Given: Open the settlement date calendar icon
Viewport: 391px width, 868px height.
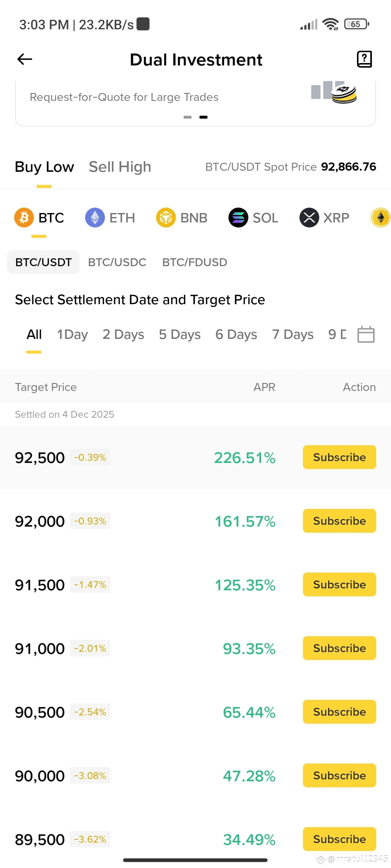Looking at the screenshot, I should [366, 334].
